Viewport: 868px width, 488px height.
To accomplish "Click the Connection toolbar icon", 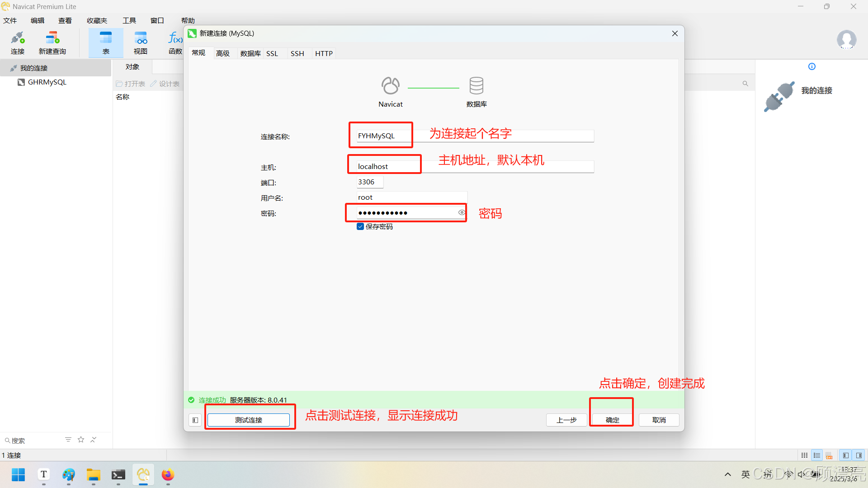I will [18, 42].
